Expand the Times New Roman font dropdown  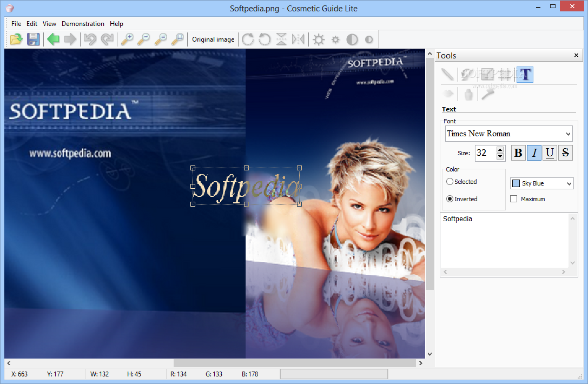[x=568, y=134]
